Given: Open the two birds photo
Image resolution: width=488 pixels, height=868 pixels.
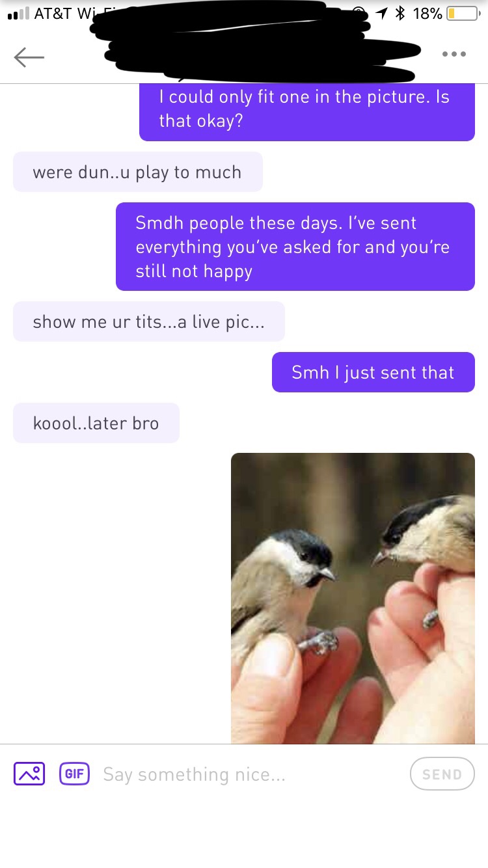Looking at the screenshot, I should [353, 598].
